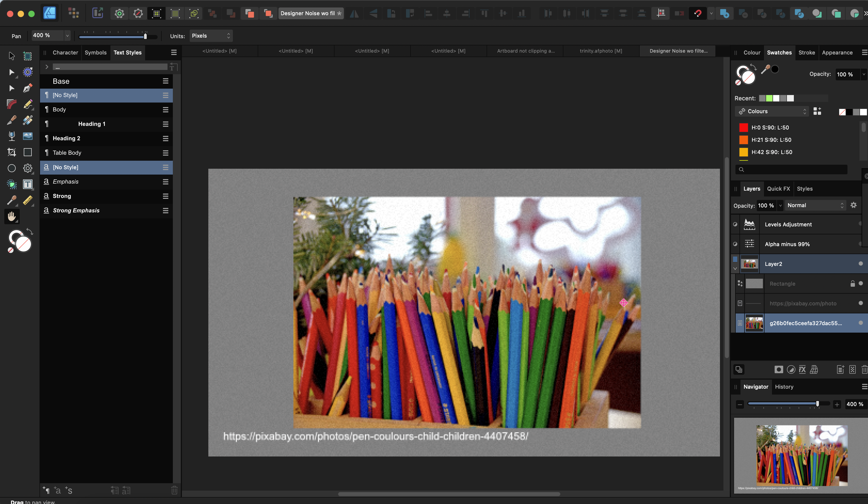Switch to the Character tab
This screenshot has width=868, height=504.
coord(65,53)
